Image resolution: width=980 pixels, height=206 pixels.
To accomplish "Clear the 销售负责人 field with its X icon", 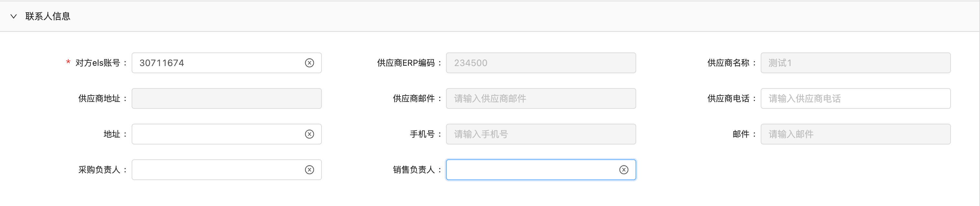I will [624, 170].
